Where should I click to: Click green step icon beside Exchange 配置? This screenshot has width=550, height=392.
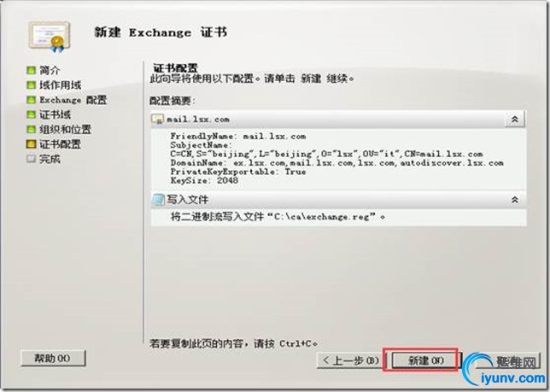32,100
